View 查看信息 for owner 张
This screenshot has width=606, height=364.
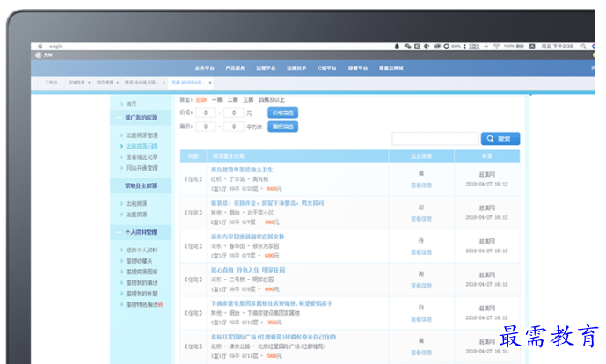[x=421, y=252]
